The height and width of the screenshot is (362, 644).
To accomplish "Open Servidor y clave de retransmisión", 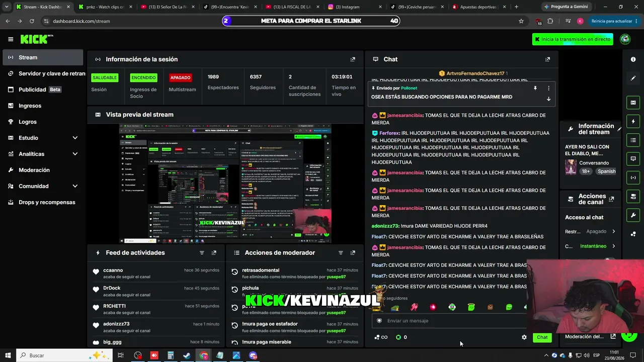I will click(46, 73).
